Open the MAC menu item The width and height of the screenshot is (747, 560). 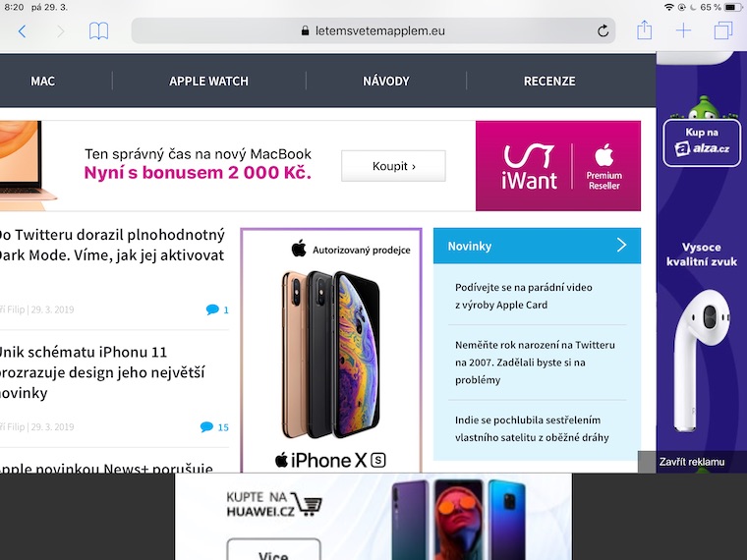(43, 81)
